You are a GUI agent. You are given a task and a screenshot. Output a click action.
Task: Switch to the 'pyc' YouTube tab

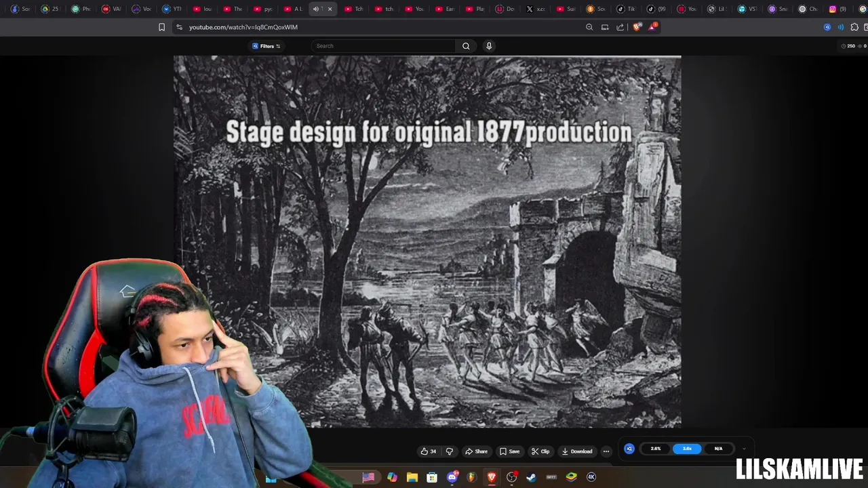tap(262, 9)
